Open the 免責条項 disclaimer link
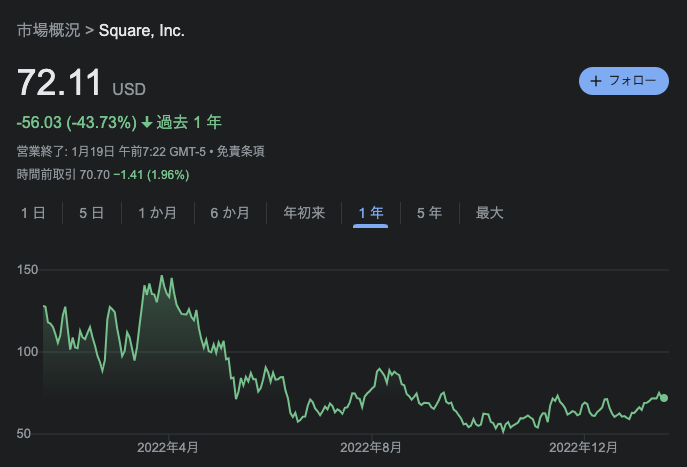The image size is (687, 467). 241,152
